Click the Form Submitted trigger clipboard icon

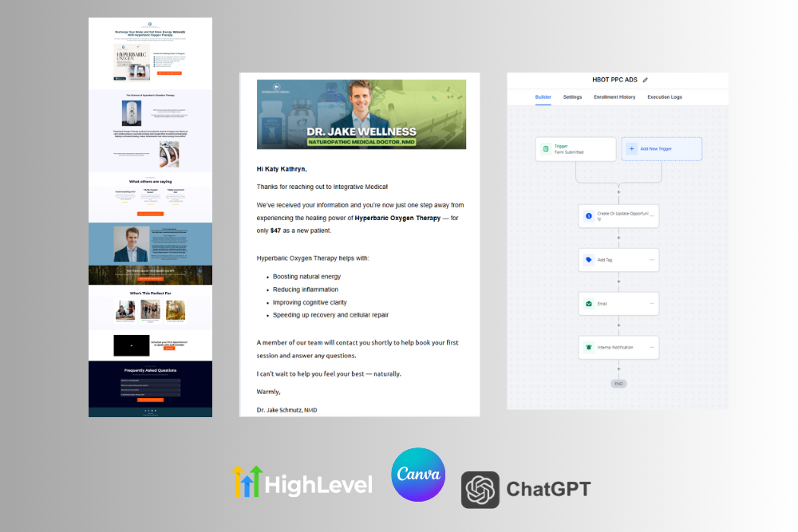tap(546, 149)
